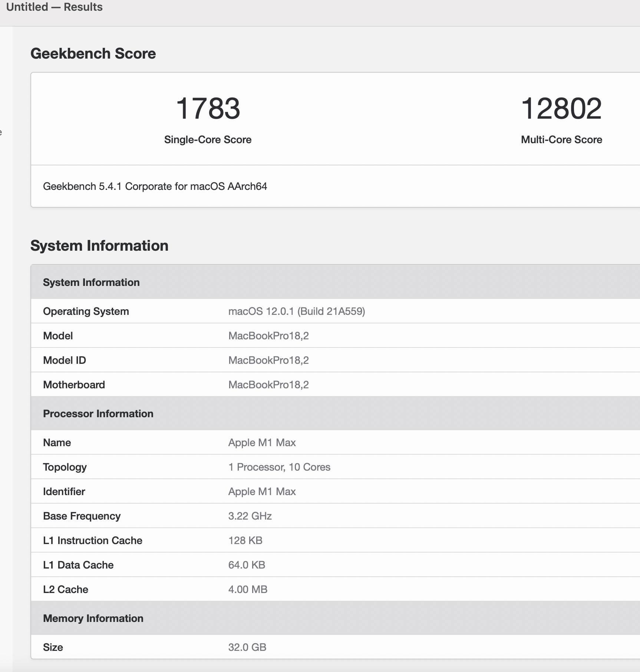The height and width of the screenshot is (672, 640).
Task: Select the "32.0 GB" memory size value
Action: click(247, 647)
